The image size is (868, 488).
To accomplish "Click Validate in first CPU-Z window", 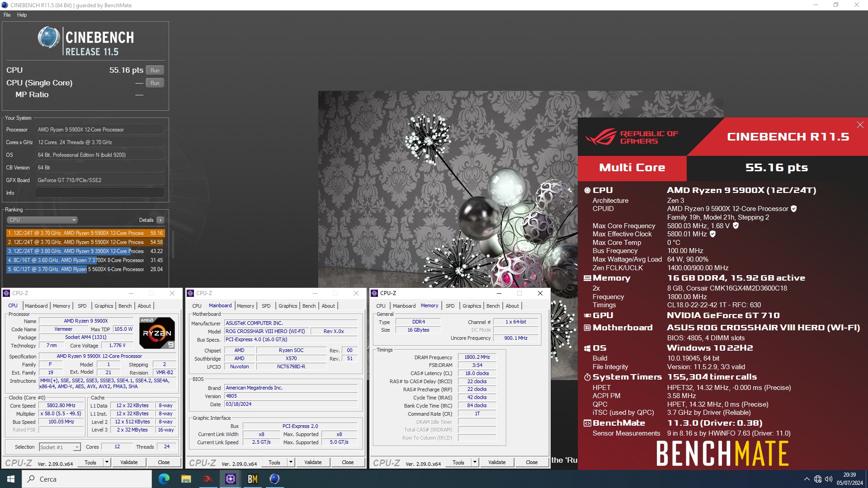I will [129, 462].
